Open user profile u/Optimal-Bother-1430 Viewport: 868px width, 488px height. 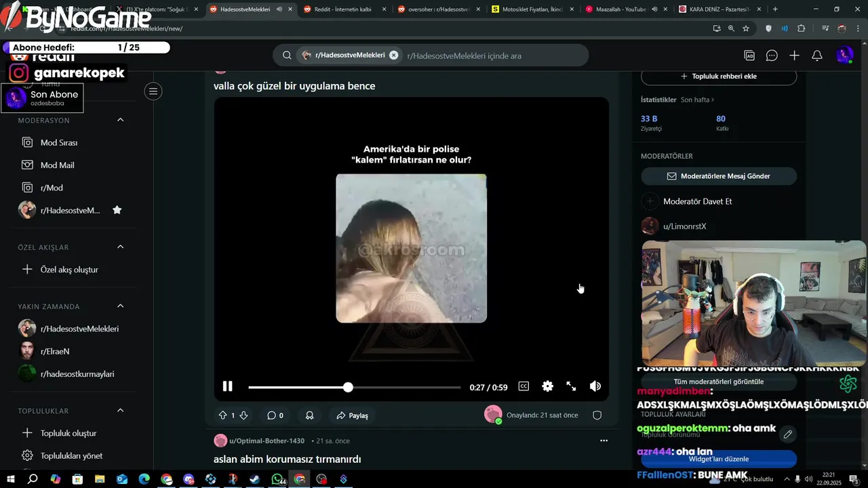267,441
